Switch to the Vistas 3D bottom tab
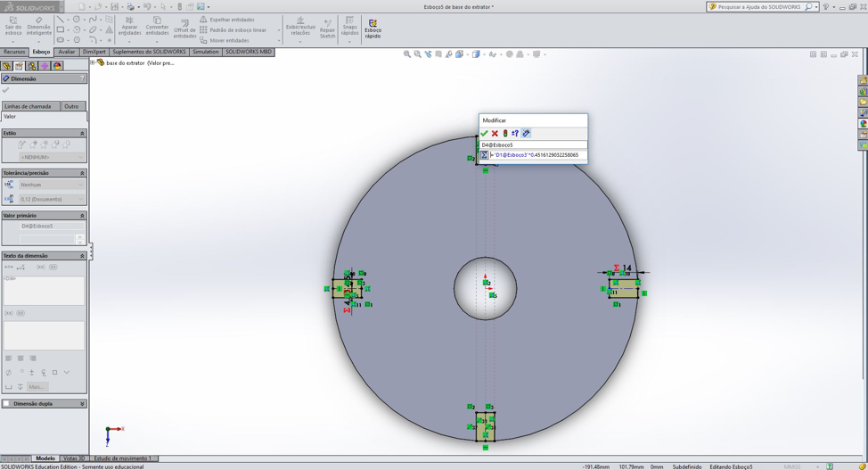The image size is (868, 470). tap(74, 458)
